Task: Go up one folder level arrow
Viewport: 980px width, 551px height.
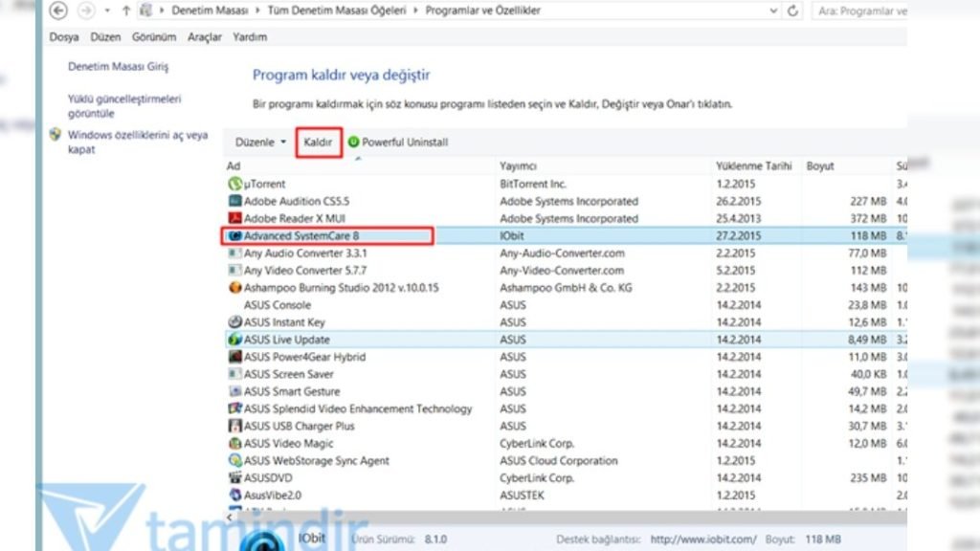Action: [x=125, y=10]
